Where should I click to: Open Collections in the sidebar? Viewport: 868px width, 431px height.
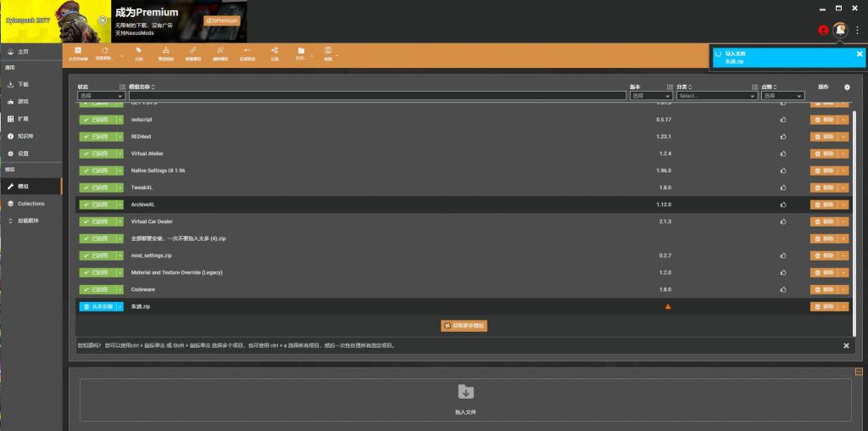31,204
